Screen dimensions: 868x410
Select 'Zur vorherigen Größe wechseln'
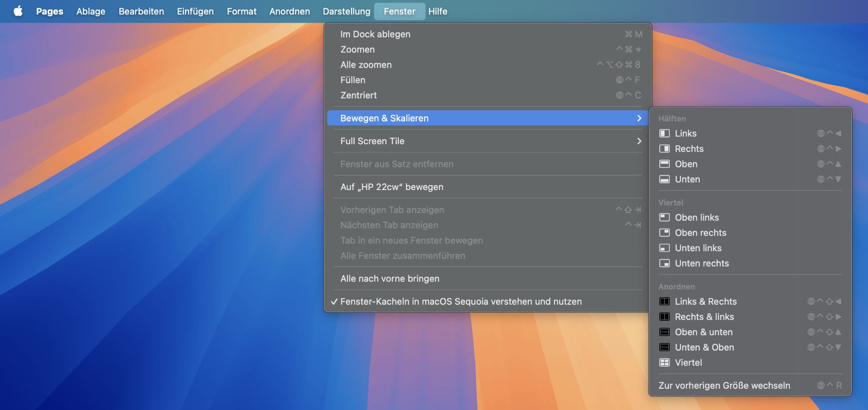(724, 385)
